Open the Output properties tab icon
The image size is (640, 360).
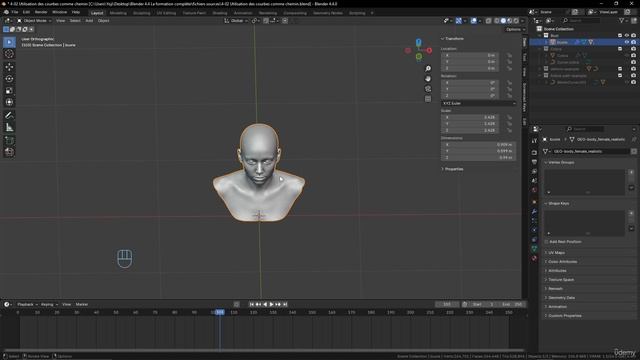tap(534, 162)
